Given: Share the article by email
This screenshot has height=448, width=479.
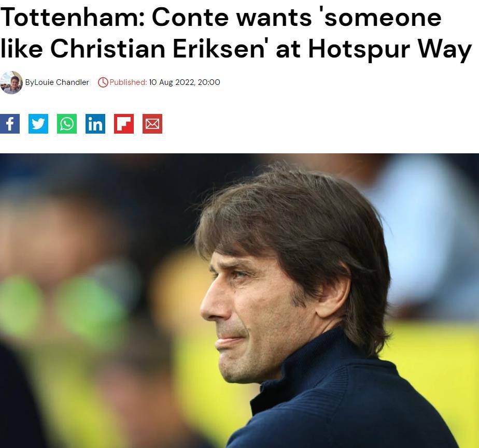Looking at the screenshot, I should [152, 124].
